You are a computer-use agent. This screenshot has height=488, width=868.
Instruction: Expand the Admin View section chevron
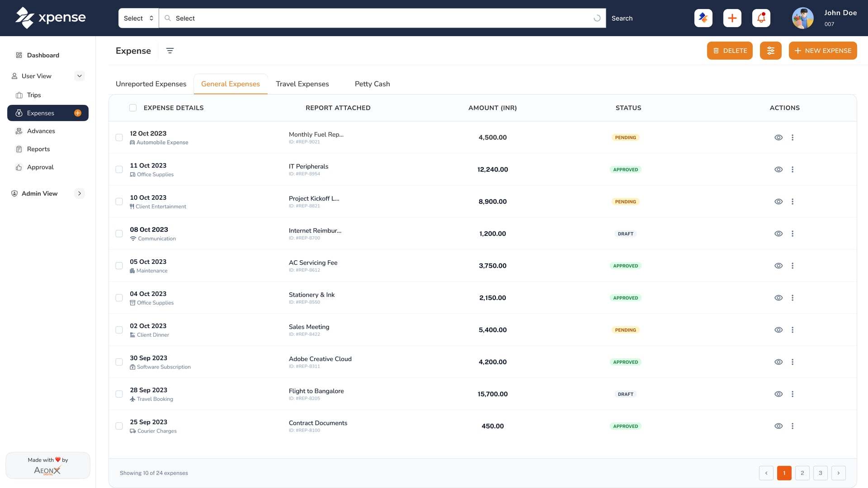80,193
